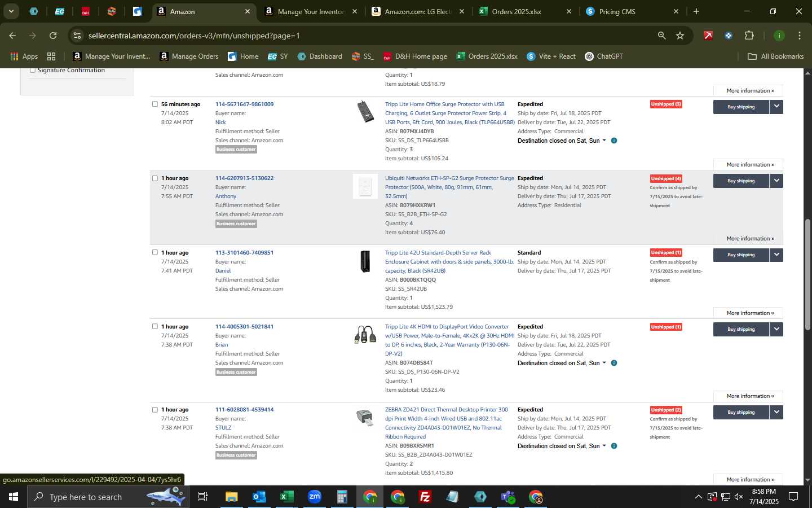Open the Apps shortcut in bookmarks bar
Viewport: 812px width, 508px height.
[24, 56]
